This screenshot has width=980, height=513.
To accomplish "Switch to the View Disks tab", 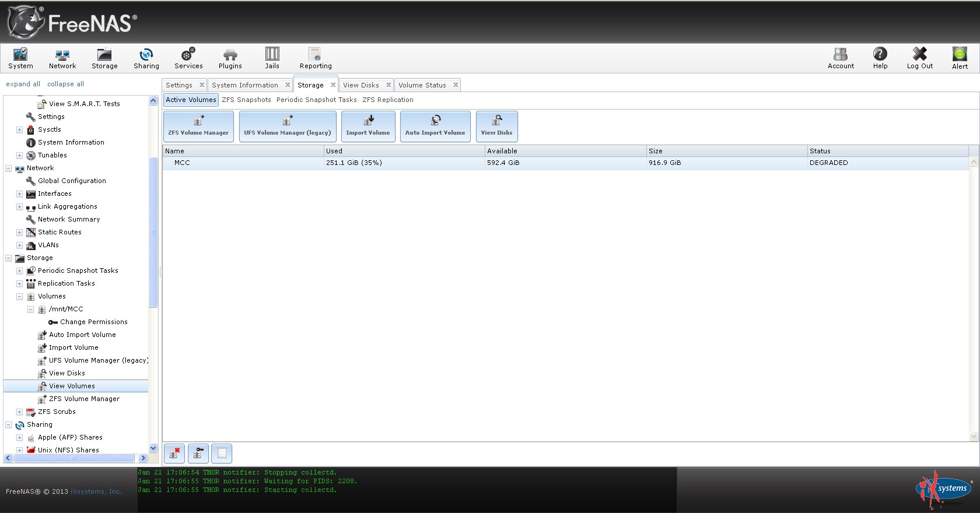I will pos(361,85).
